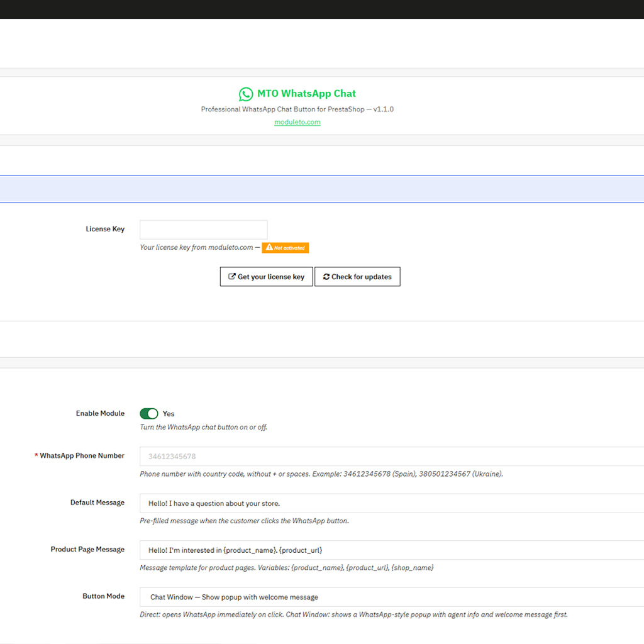Open the Button Mode dropdown
This screenshot has width=644, height=644.
pyautogui.click(x=391, y=597)
